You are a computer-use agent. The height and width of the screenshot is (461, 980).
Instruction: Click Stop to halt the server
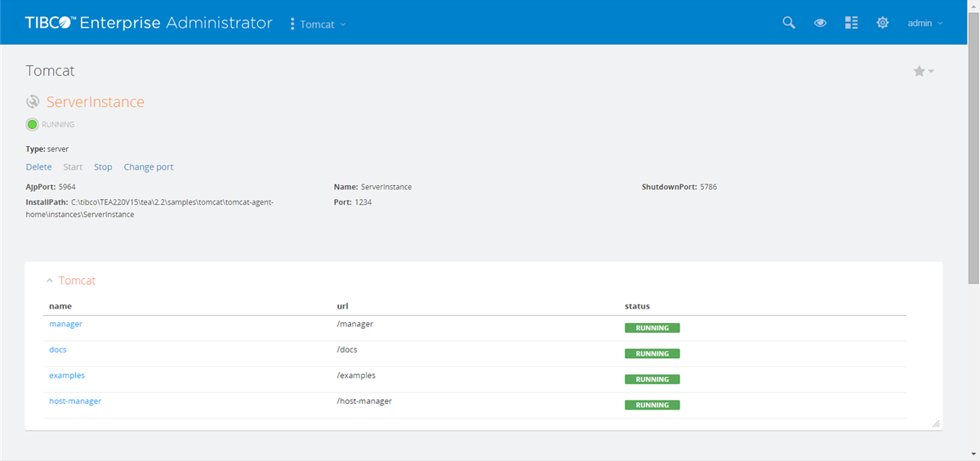(103, 167)
